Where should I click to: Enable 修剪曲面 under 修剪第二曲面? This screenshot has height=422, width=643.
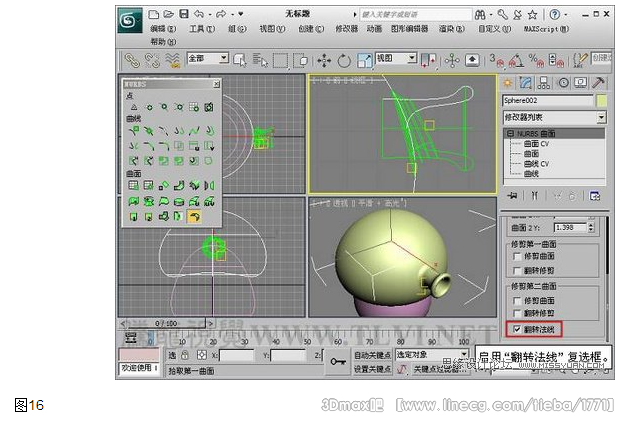pyautogui.click(x=517, y=301)
